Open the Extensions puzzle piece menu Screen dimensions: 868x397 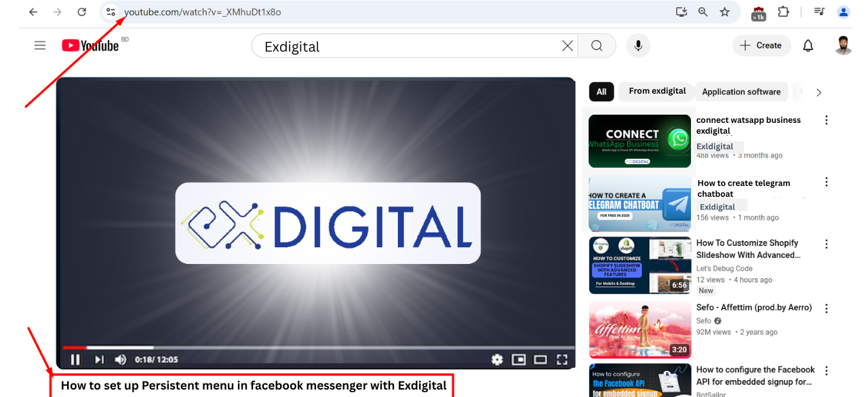click(783, 12)
